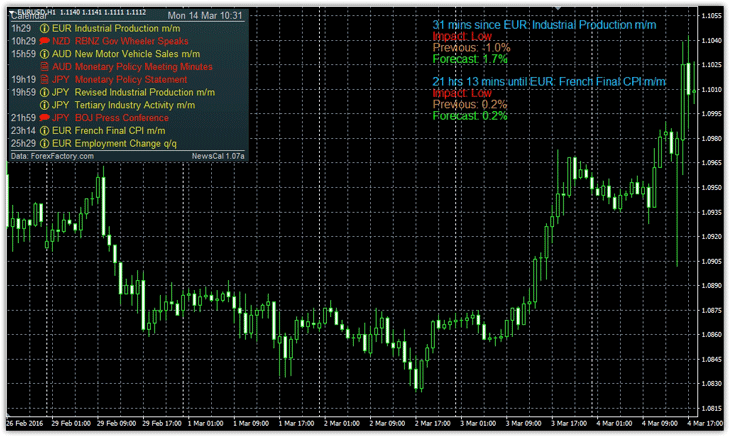Select info icon for JPY Revised Industrial Production
729x436 pixels.
pyautogui.click(x=44, y=92)
